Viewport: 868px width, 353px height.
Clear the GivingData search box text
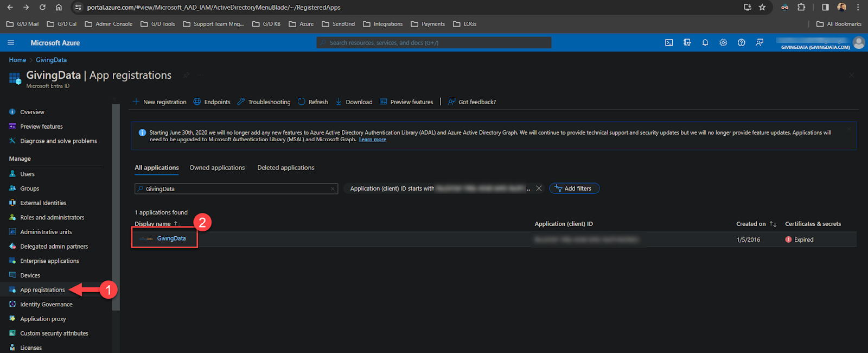pos(333,189)
